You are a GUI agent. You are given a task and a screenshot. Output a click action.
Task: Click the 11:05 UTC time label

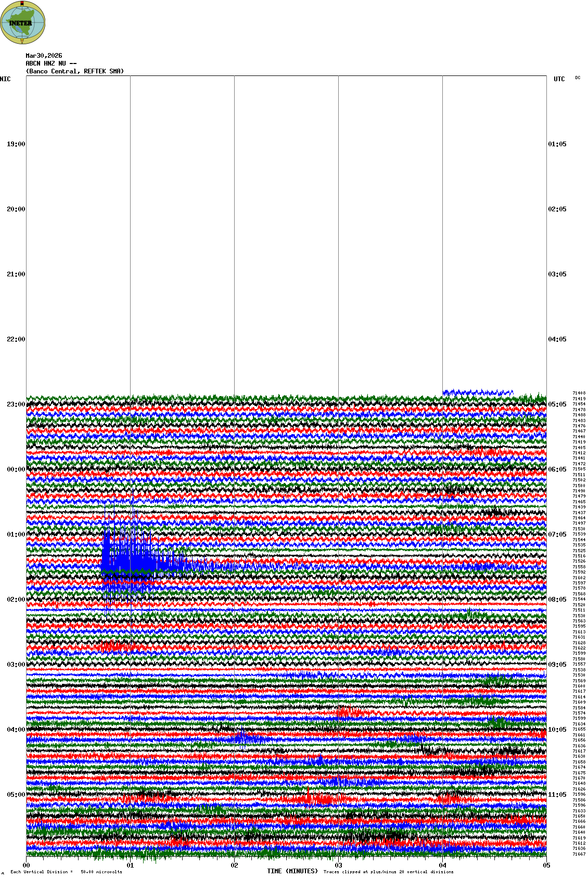tap(557, 795)
